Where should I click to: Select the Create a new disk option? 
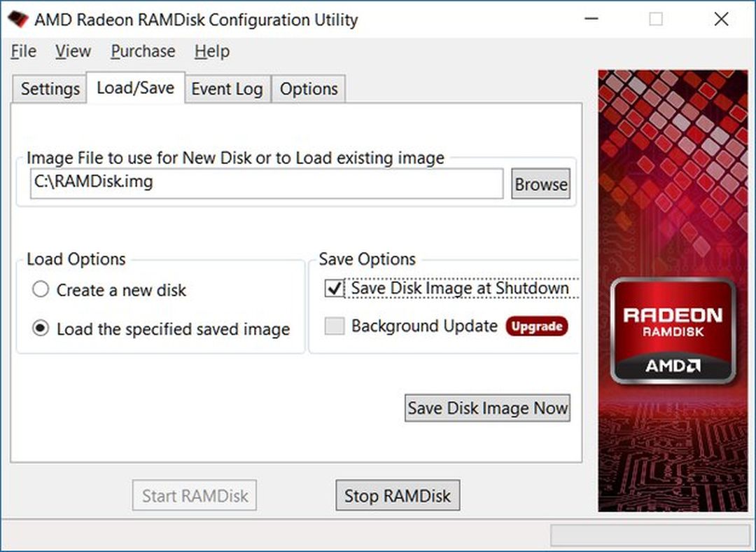[x=40, y=289]
